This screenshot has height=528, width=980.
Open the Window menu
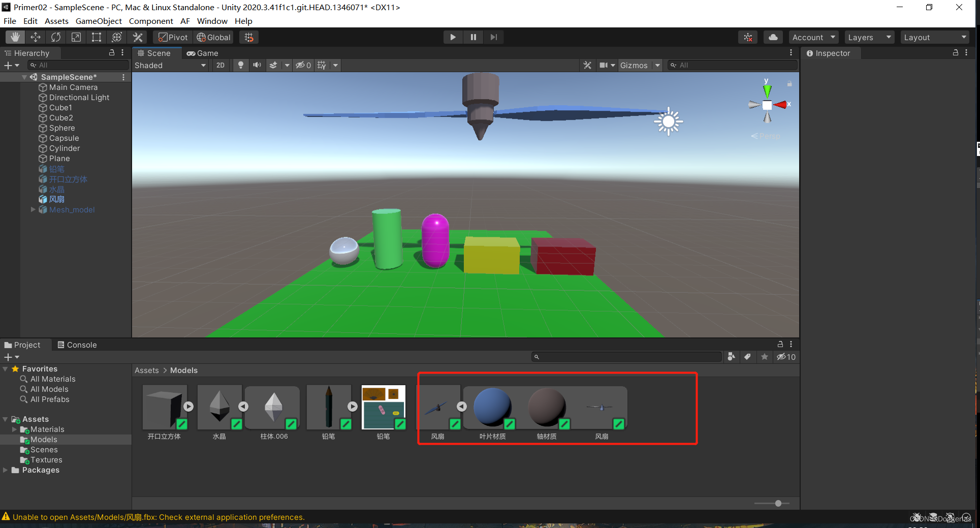point(212,21)
